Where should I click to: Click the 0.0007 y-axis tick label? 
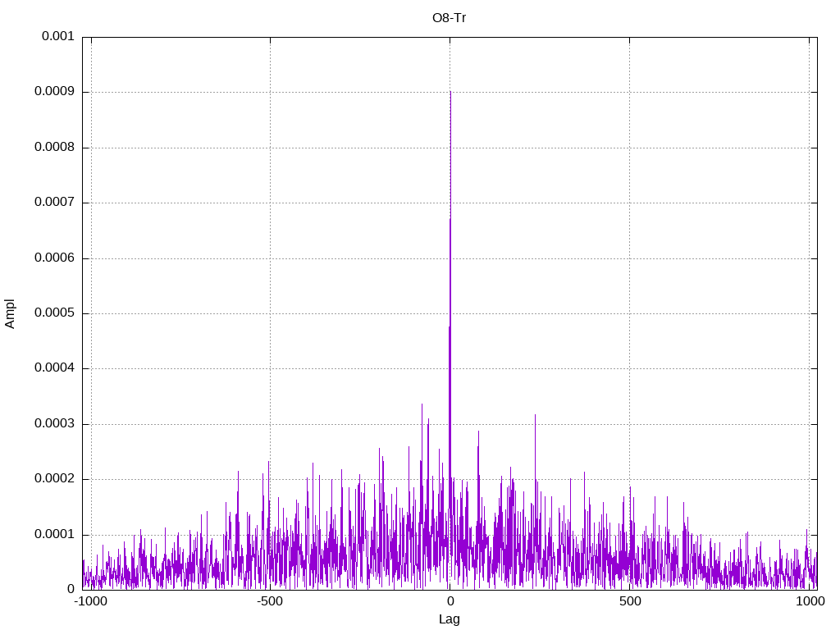(55, 202)
